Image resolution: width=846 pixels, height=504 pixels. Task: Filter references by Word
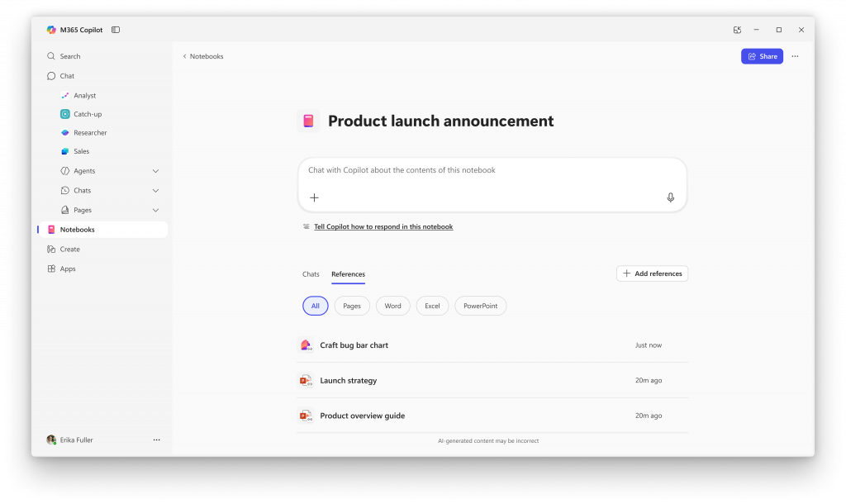392,306
